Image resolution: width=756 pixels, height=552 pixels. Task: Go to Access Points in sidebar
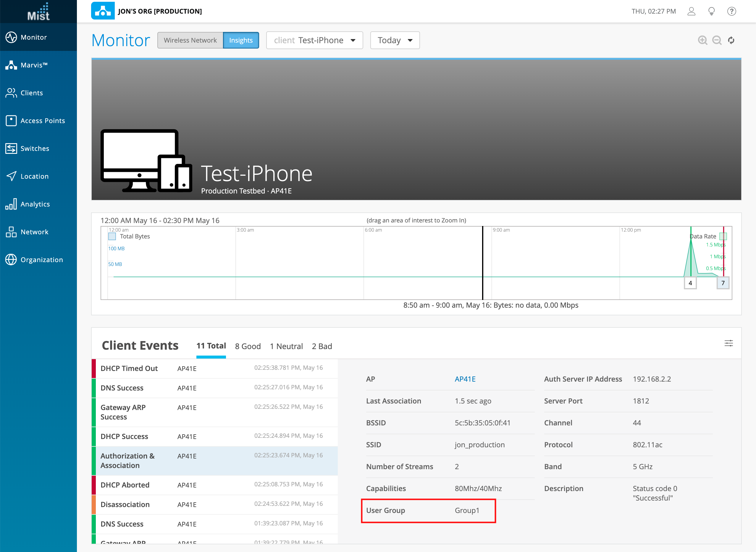tap(42, 121)
